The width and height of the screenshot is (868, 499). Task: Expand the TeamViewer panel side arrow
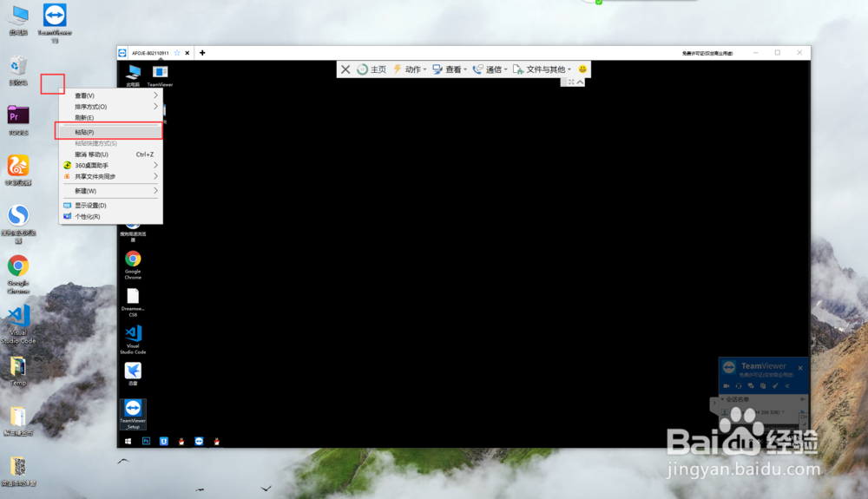[714, 403]
